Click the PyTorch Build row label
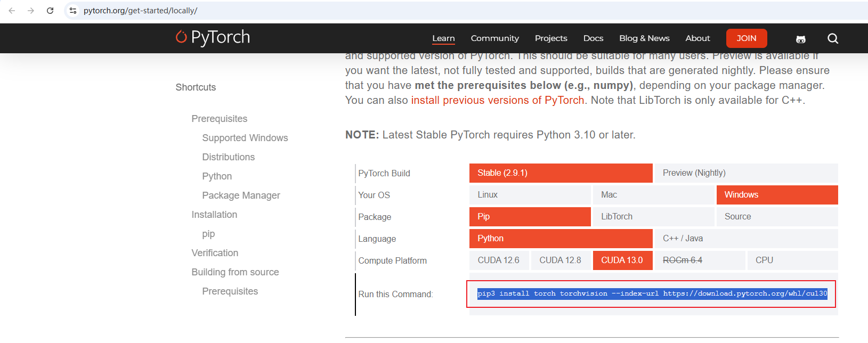The width and height of the screenshot is (868, 343). [x=384, y=174]
